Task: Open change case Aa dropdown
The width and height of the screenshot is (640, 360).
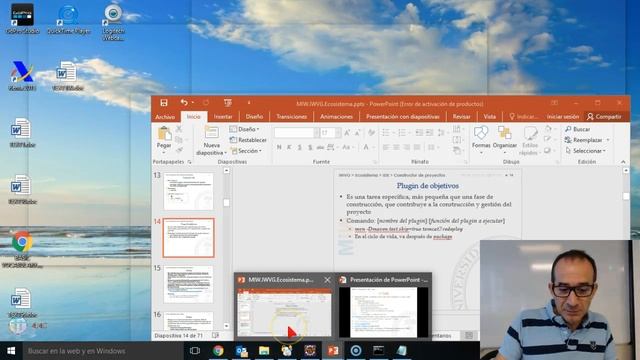Action: pos(347,147)
